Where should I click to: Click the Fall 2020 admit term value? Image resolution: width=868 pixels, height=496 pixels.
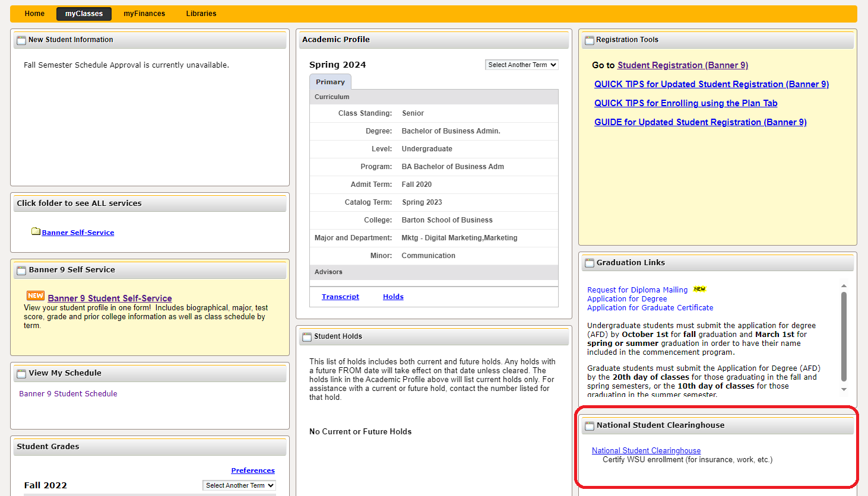[417, 185]
